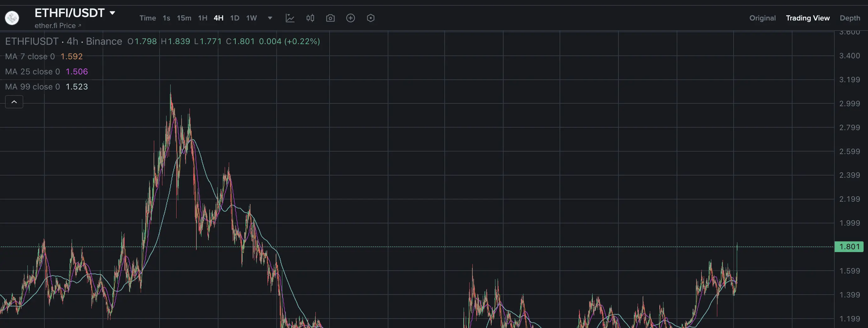The height and width of the screenshot is (328, 868).
Task: Select the 4H interval
Action: [218, 18]
